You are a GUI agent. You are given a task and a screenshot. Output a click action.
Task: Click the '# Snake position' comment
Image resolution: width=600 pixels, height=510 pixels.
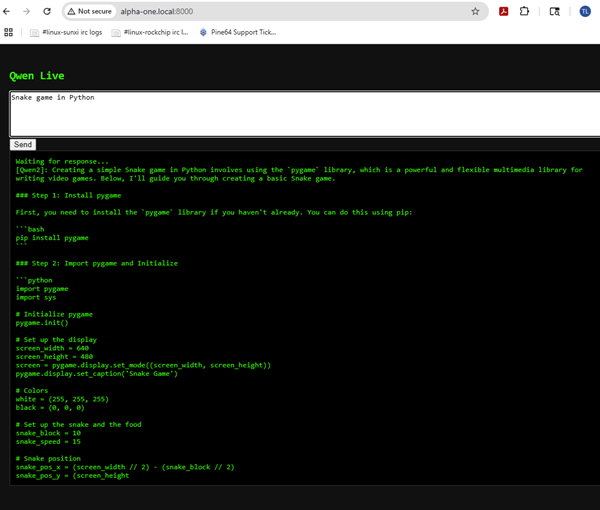coord(48,459)
